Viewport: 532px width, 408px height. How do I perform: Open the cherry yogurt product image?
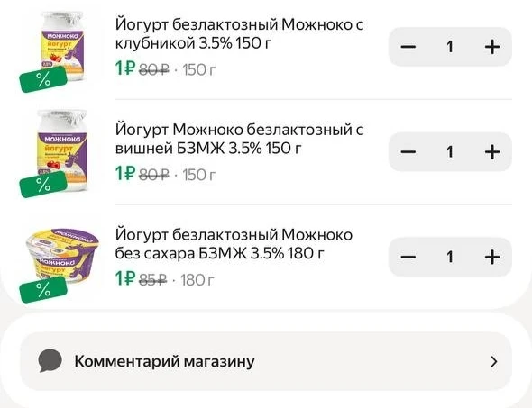[62, 150]
